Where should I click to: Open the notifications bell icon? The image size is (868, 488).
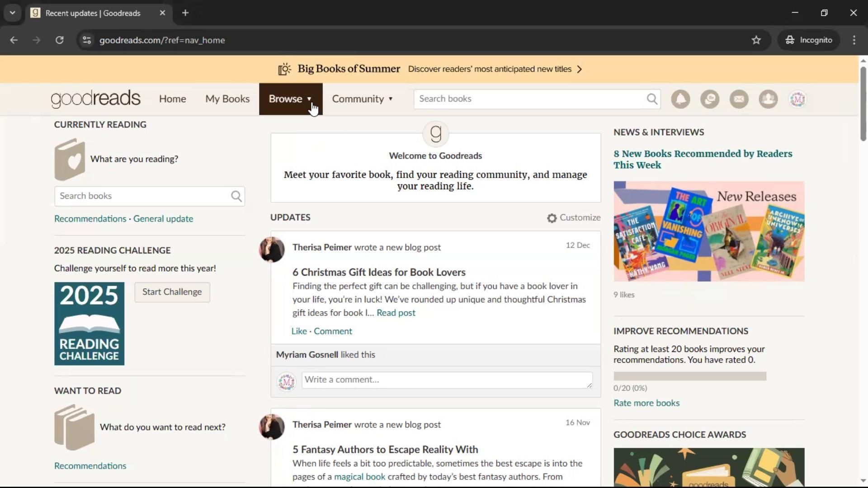click(x=680, y=99)
